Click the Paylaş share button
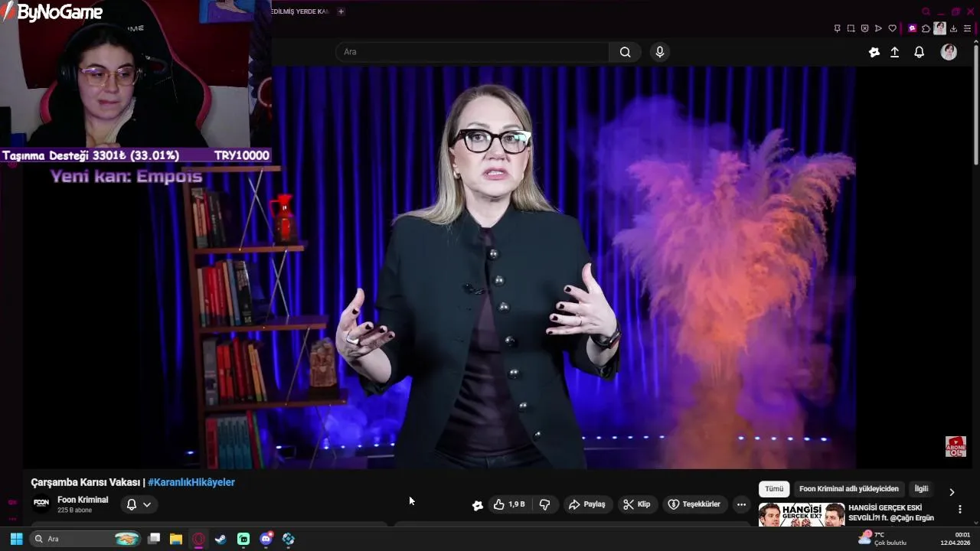The image size is (980, 551). click(587, 504)
